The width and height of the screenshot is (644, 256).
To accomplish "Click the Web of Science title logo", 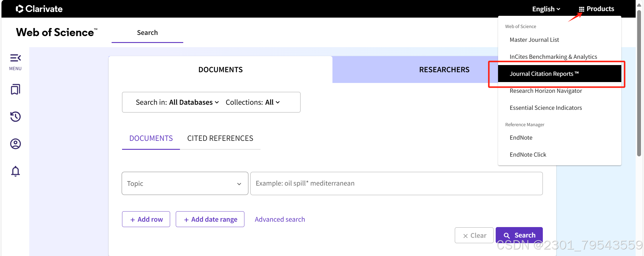I will 57,32.
